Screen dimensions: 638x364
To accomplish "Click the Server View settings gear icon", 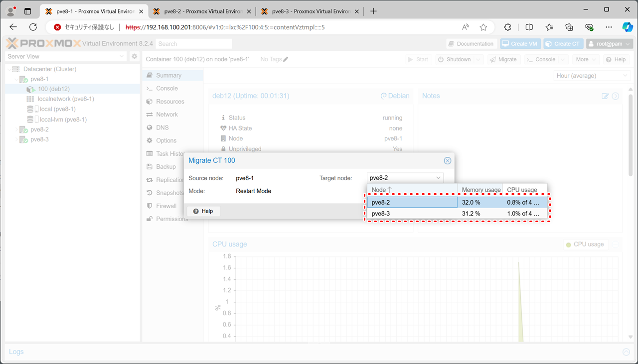I will click(134, 57).
